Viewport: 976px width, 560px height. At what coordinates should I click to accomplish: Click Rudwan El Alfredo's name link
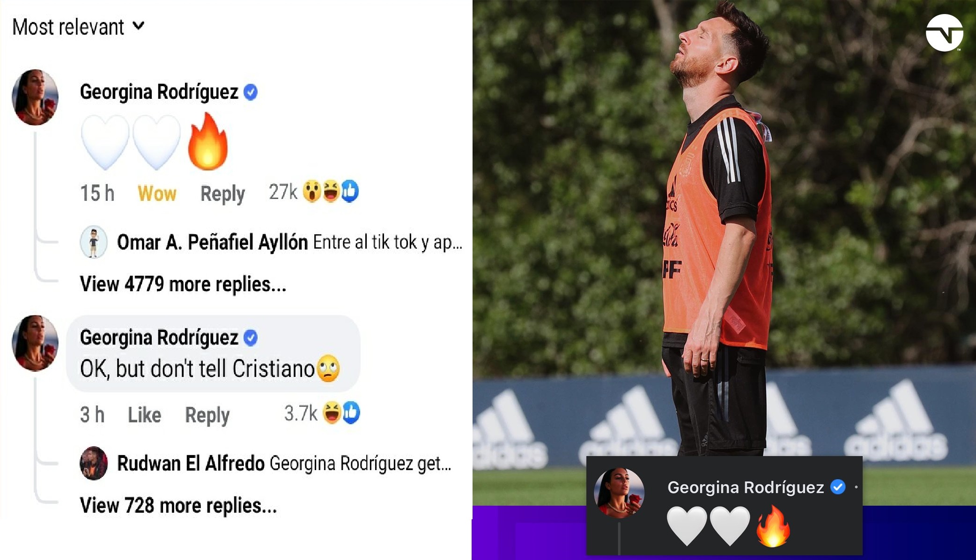[191, 464]
